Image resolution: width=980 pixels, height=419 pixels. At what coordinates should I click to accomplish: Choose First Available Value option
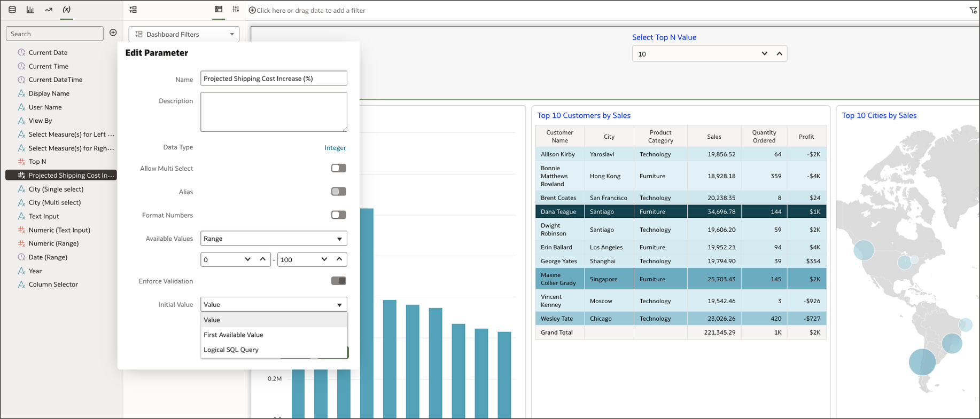[x=234, y=335]
